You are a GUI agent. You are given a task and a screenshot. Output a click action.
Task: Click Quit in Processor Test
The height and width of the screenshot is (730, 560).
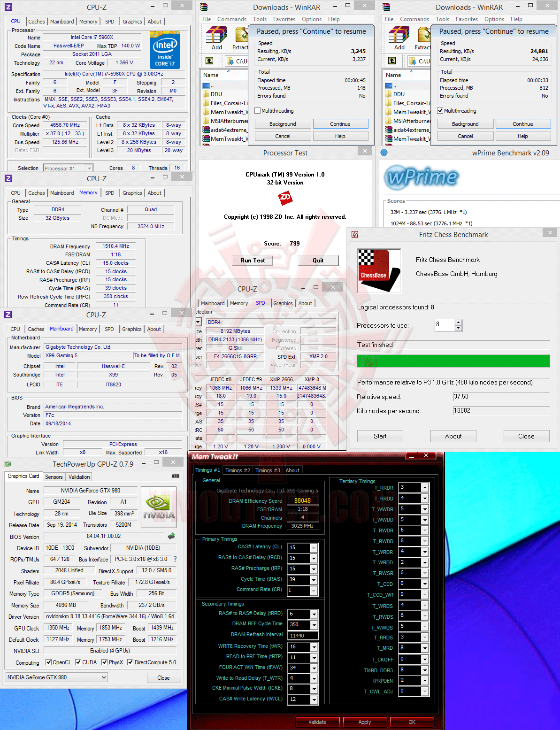point(318,261)
